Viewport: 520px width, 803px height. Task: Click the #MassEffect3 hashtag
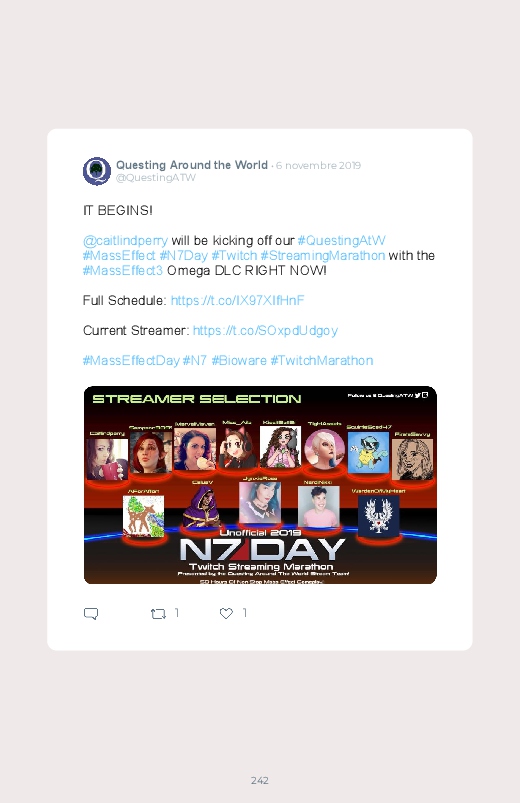tap(122, 270)
